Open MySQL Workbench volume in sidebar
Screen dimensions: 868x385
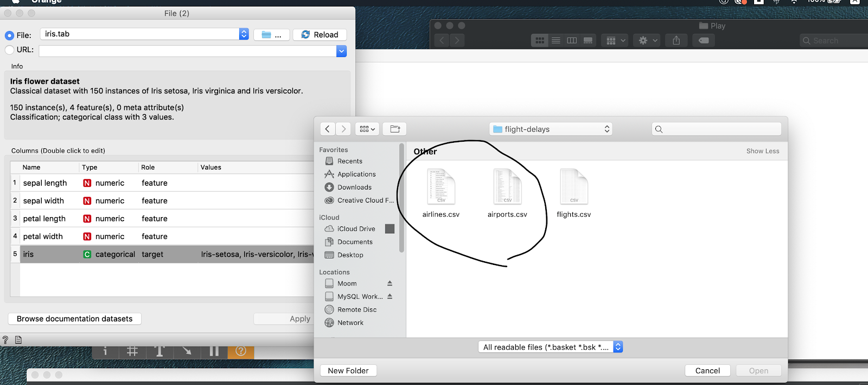pos(360,296)
